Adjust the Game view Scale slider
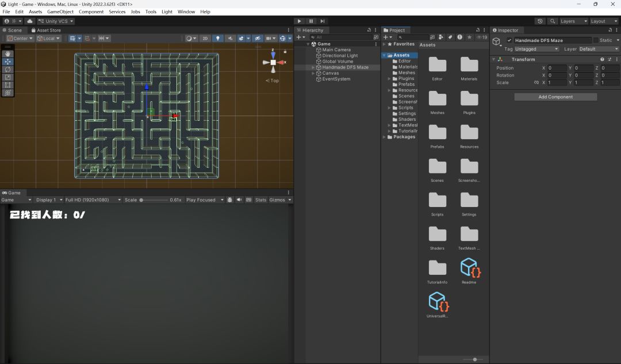Screen dimensions: 621x364 click(154, 200)
